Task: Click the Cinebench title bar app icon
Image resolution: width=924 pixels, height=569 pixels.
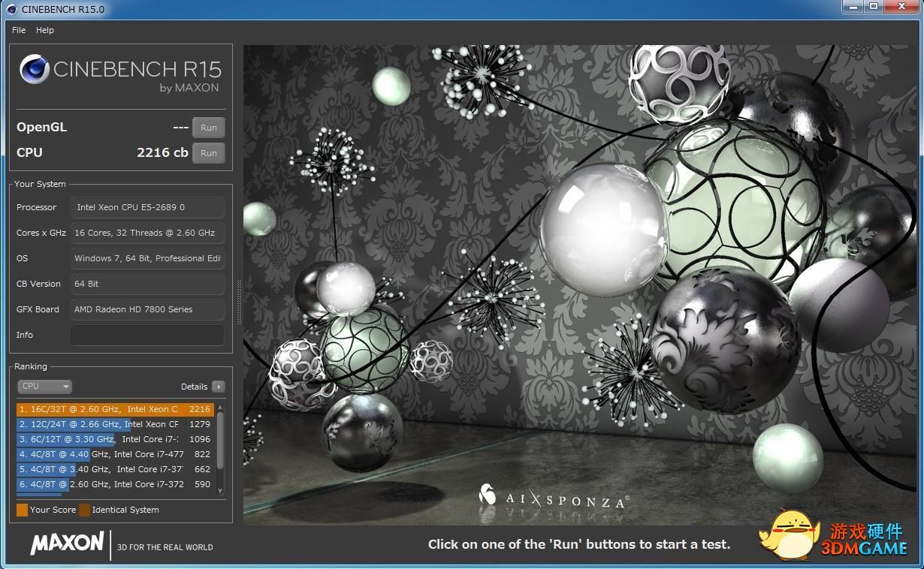Action: pyautogui.click(x=11, y=9)
